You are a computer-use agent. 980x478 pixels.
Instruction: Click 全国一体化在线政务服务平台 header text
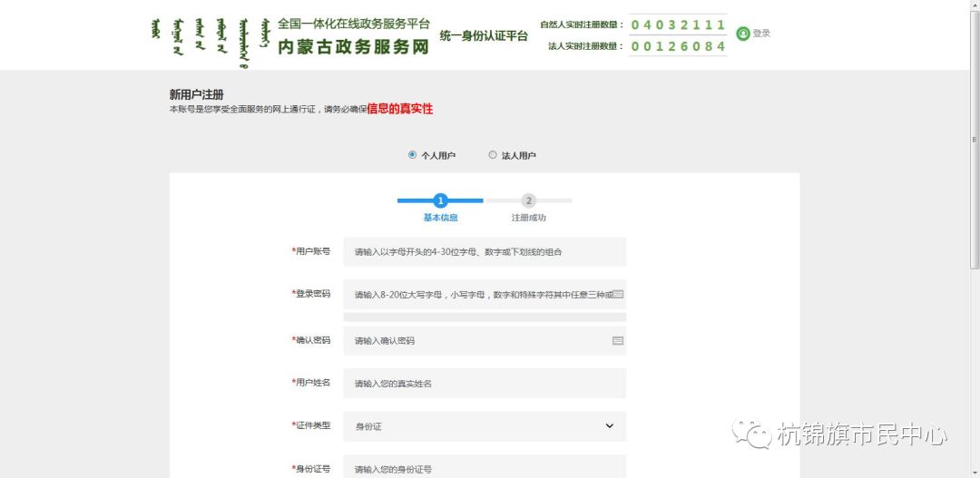pyautogui.click(x=354, y=24)
